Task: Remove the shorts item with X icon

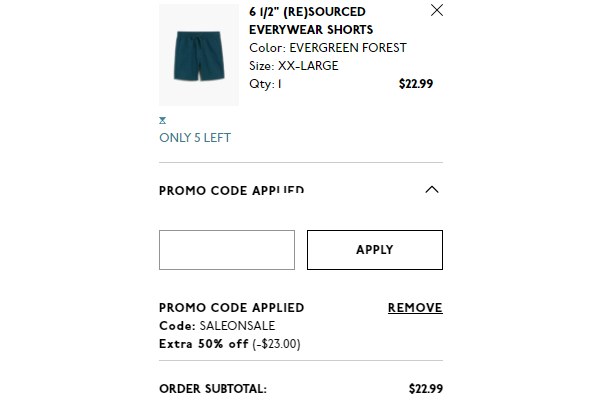Action: click(x=437, y=10)
